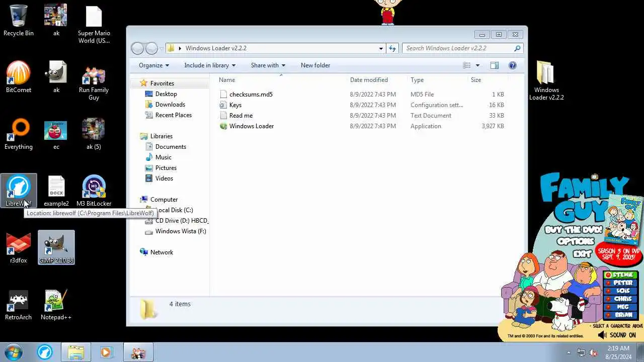Screen dimensions: 644x362
Task: Click the network tray icon
Action: click(x=581, y=352)
